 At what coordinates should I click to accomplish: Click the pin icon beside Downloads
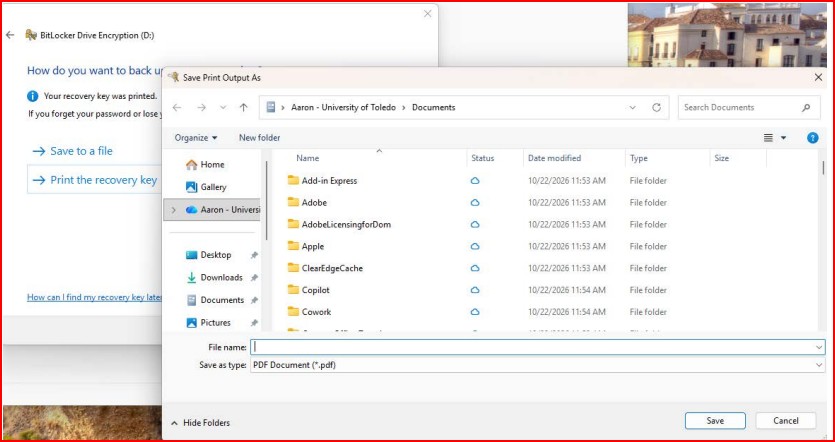(x=254, y=277)
